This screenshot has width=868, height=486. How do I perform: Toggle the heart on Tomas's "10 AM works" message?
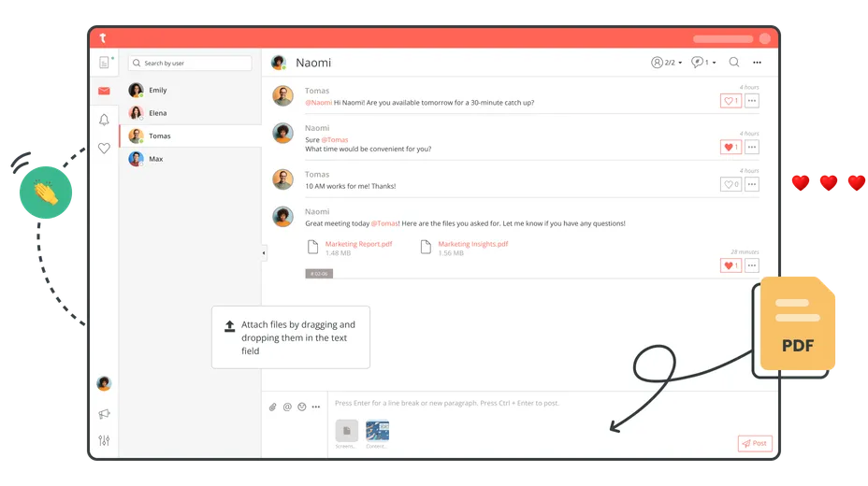[x=730, y=184]
